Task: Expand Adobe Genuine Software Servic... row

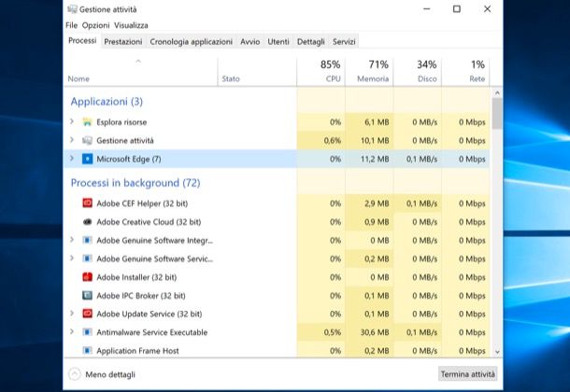Action: tap(72, 259)
